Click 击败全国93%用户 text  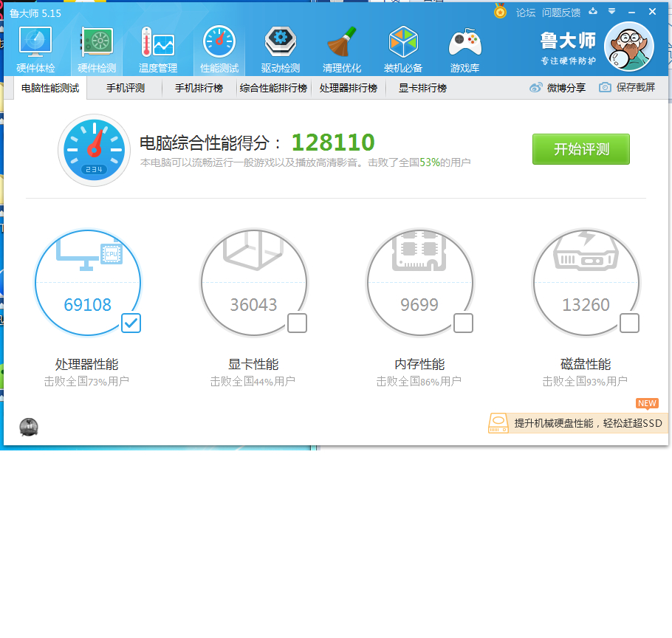point(585,381)
